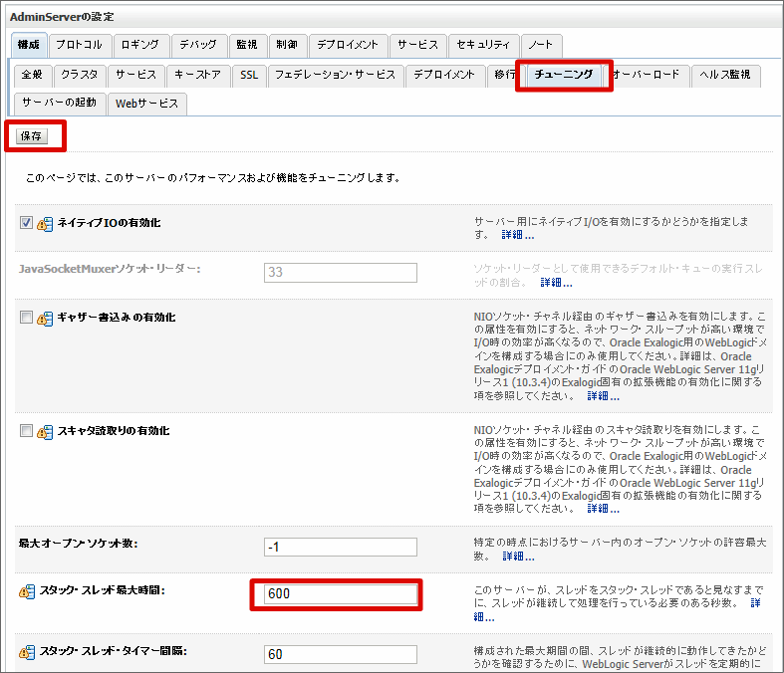Click the icon next to ギャザー書込みの有効化

[x=45, y=319]
